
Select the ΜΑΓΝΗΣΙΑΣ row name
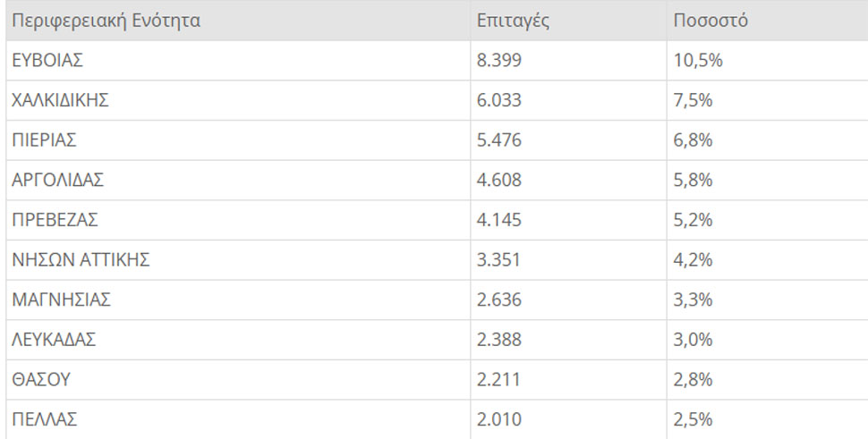61,300
